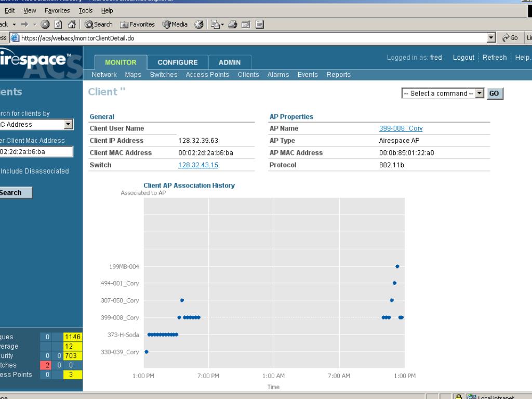Click the yellow 1146 rogues alarm count

[x=73, y=337]
